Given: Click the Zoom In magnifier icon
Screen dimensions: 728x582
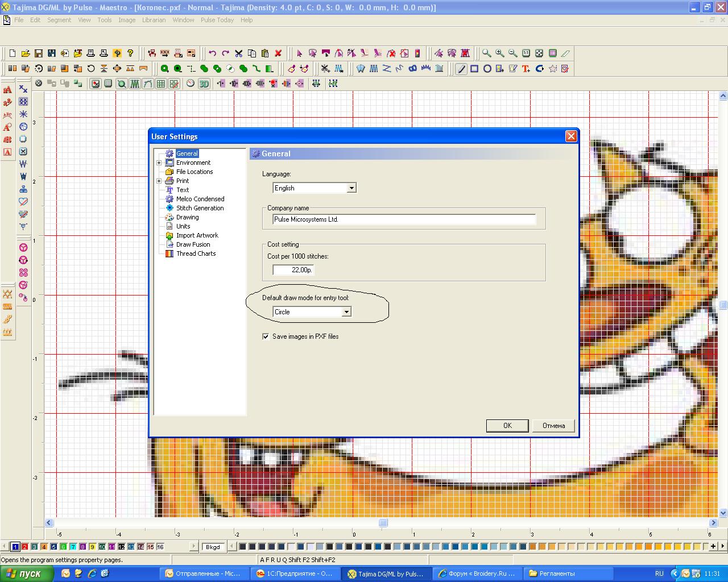Looking at the screenshot, I should [500, 53].
